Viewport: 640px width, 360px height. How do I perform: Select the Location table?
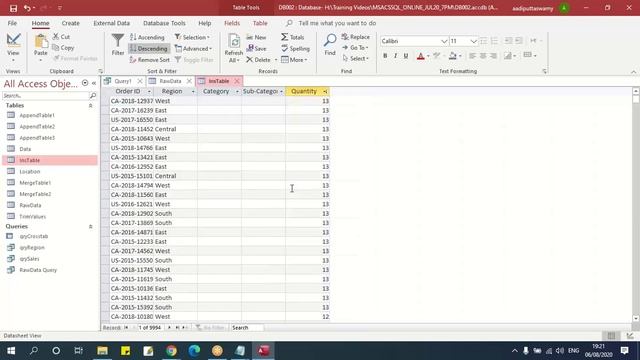[30, 172]
